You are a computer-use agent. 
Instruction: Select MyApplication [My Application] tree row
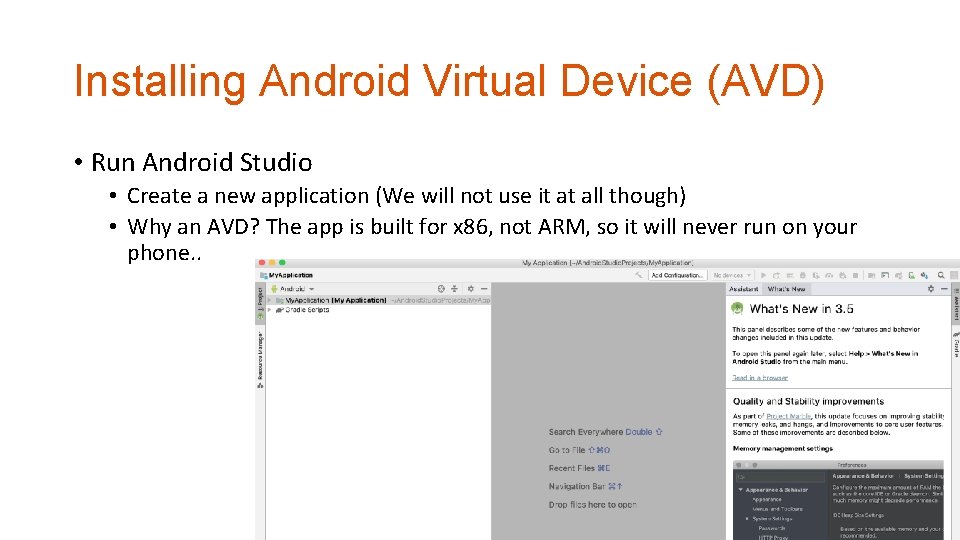[378, 301]
